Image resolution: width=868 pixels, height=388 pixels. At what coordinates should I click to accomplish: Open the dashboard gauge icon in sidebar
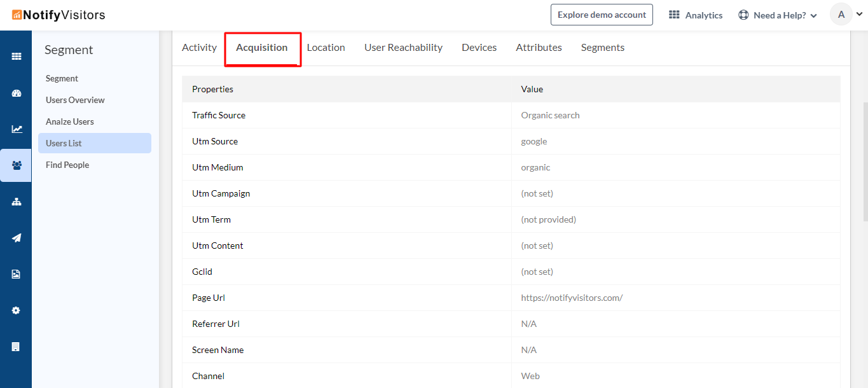pyautogui.click(x=16, y=93)
